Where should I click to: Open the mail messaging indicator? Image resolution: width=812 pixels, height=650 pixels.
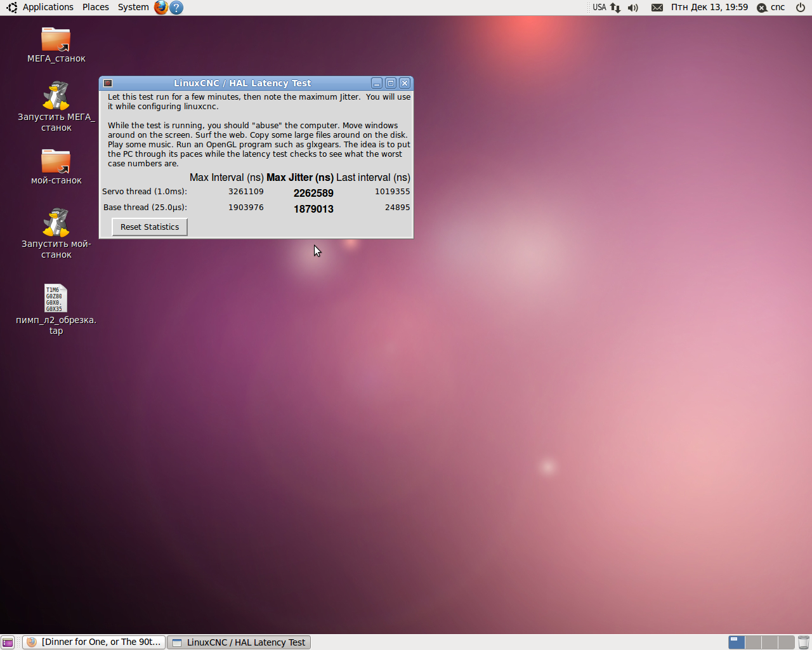coord(657,8)
